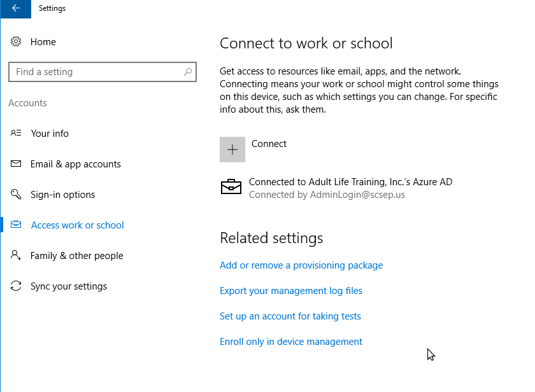This screenshot has height=392, width=535.
Task: Click the Sign-in options key icon
Action: click(x=16, y=194)
